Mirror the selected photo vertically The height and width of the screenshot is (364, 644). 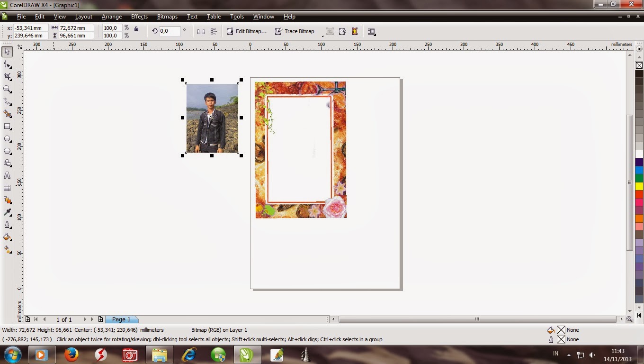point(214,31)
